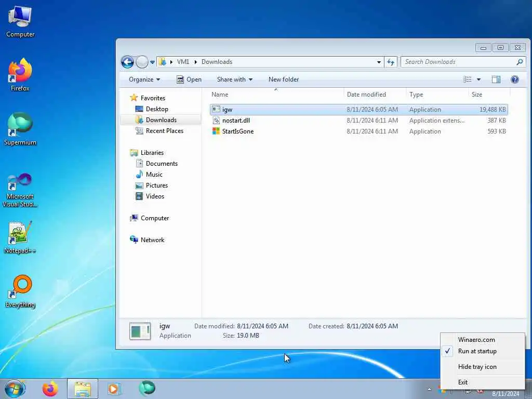Screen dimensions: 532x399
Task: Click the 19,488 KB size cell
Action: pyautogui.click(x=493, y=110)
